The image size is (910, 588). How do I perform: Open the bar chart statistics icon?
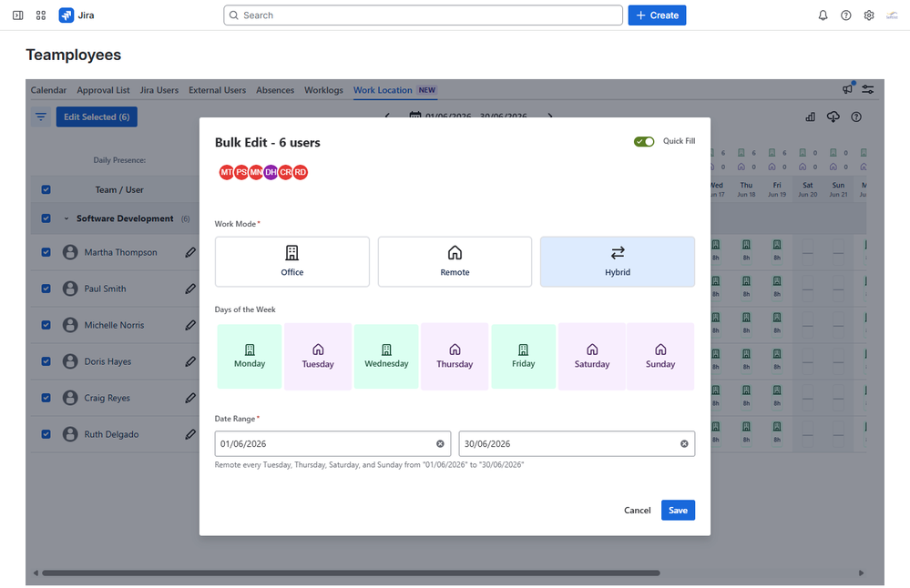(x=810, y=117)
